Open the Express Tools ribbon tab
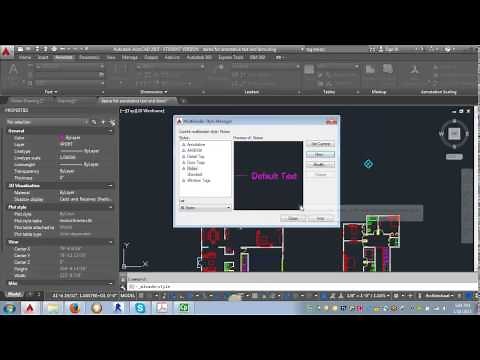480x360 pixels. [231, 58]
